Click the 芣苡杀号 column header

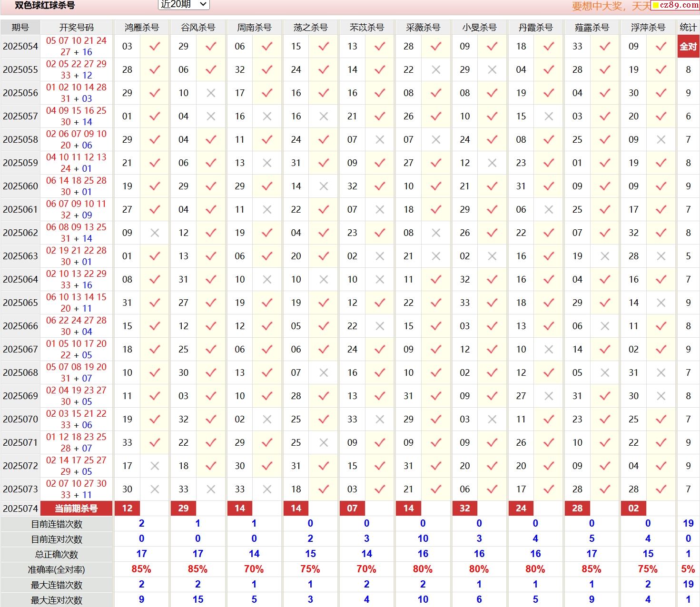366,28
